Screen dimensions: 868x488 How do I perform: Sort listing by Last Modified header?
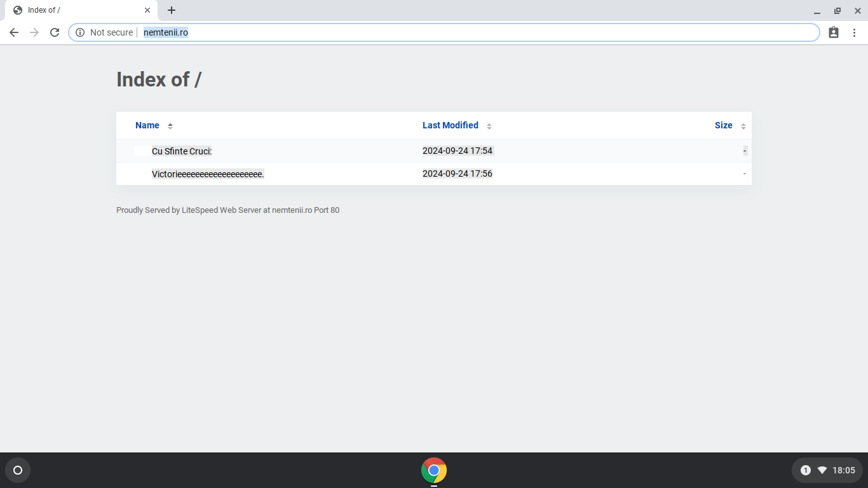click(451, 125)
